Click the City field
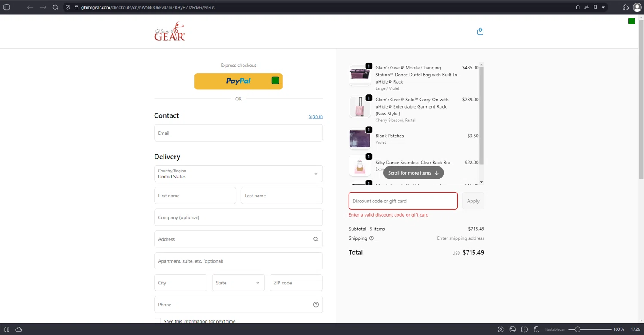644x335 pixels. [180, 283]
